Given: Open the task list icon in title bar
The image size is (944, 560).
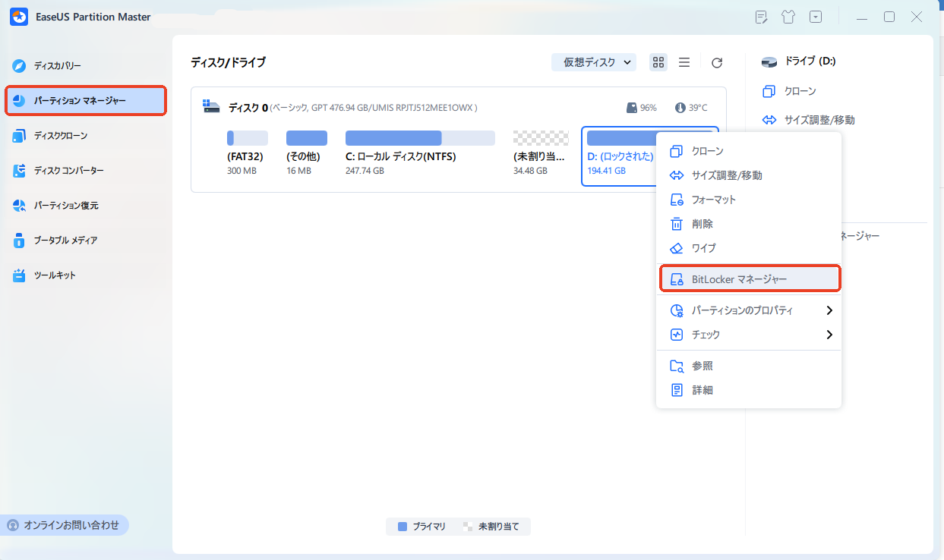Looking at the screenshot, I should tap(762, 17).
